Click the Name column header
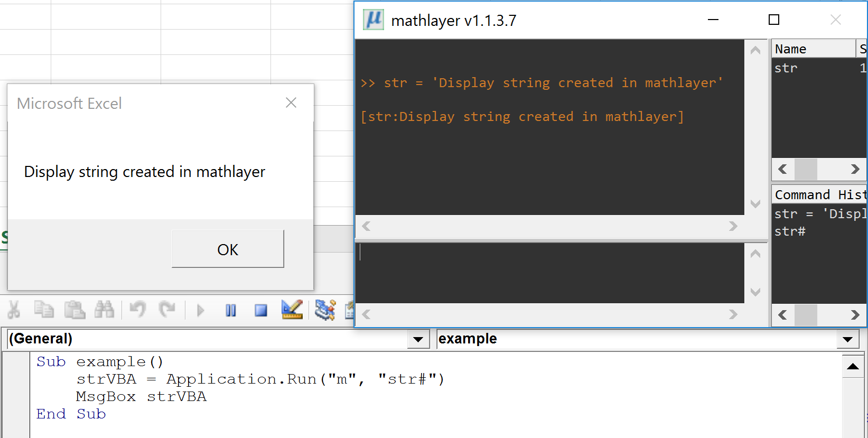868x438 pixels. [x=813, y=49]
